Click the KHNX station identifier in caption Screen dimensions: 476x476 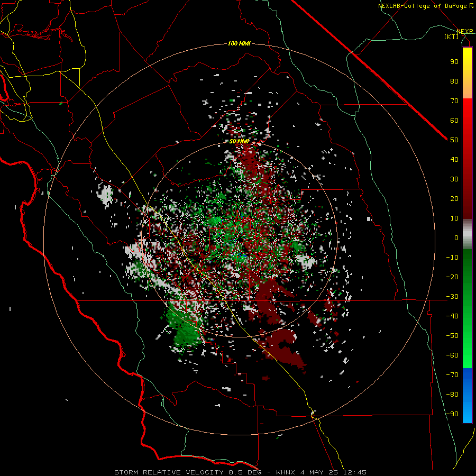point(286,472)
